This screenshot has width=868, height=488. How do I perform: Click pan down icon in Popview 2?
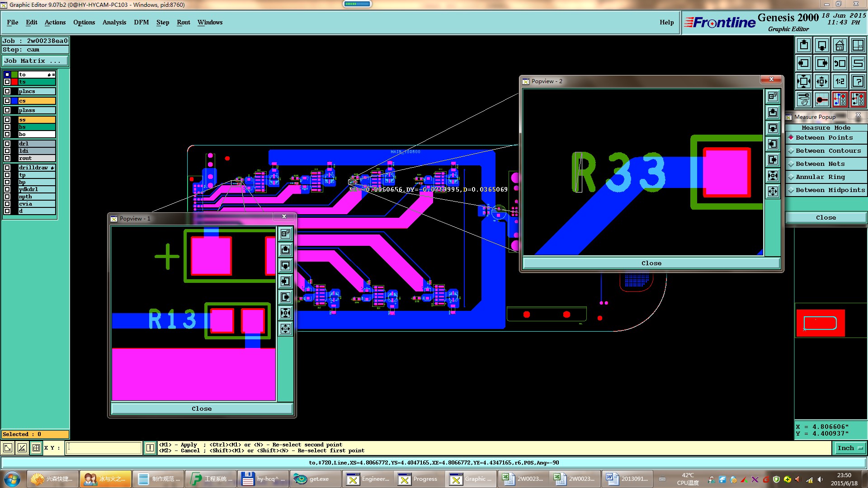[x=773, y=128]
